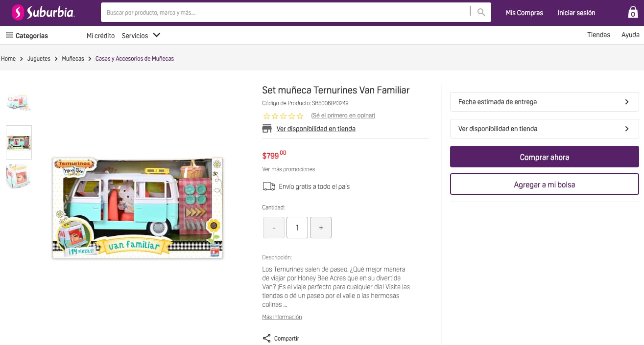The height and width of the screenshot is (345, 644).
Task: Rate the product with the fifth star
Action: click(x=300, y=116)
